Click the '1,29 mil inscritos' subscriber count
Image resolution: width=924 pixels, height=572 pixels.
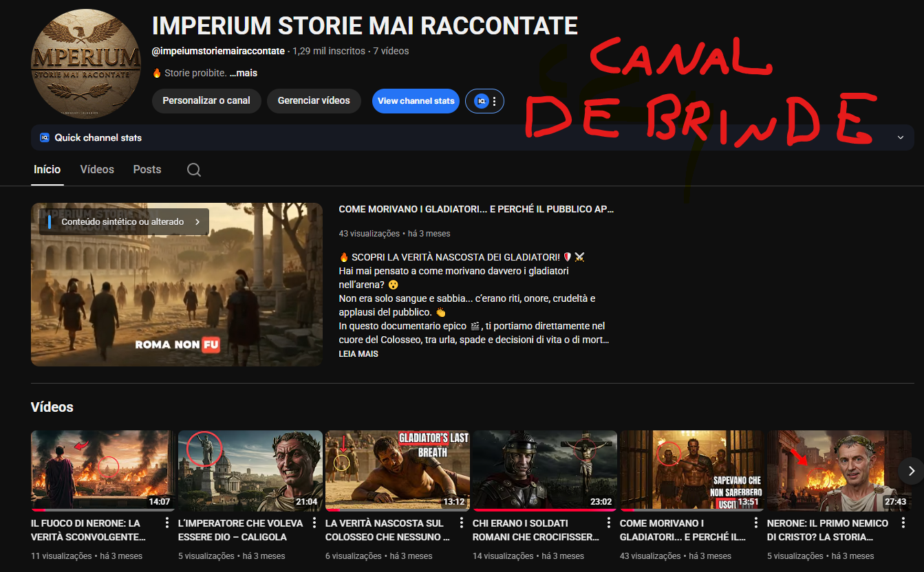tap(329, 51)
